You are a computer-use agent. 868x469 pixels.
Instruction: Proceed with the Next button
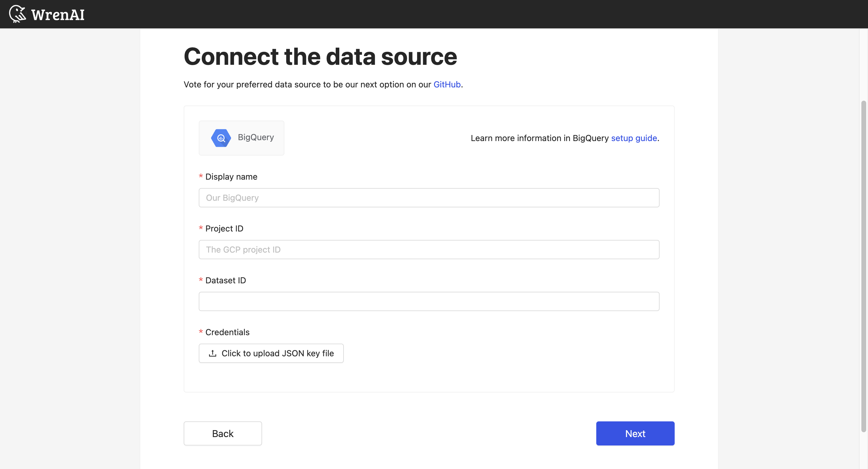coord(635,433)
